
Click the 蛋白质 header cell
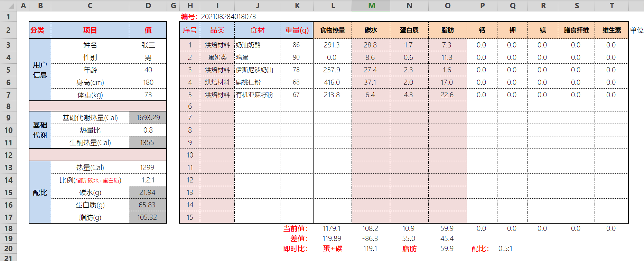click(x=409, y=30)
